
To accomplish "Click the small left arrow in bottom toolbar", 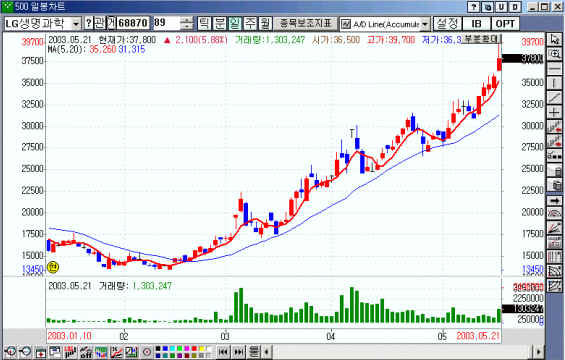I will tap(267, 352).
